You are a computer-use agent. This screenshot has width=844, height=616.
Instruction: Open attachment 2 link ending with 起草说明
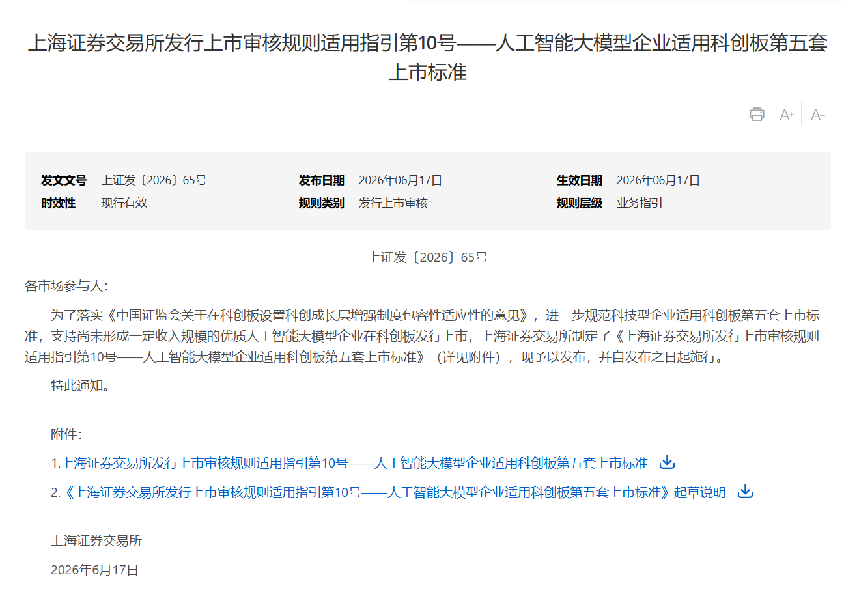(x=395, y=492)
